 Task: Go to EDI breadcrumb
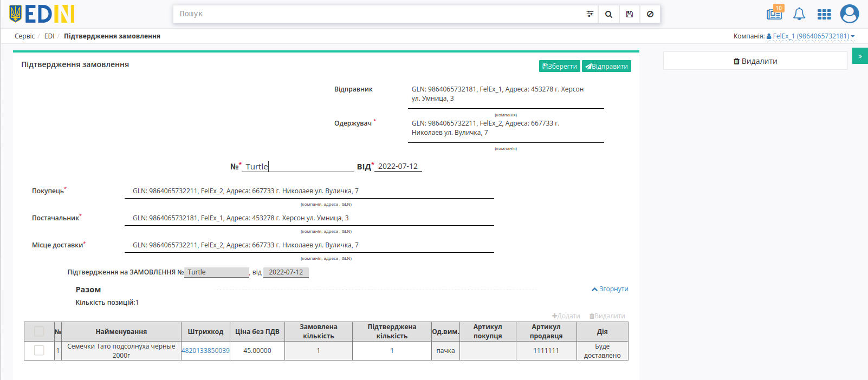click(x=49, y=36)
